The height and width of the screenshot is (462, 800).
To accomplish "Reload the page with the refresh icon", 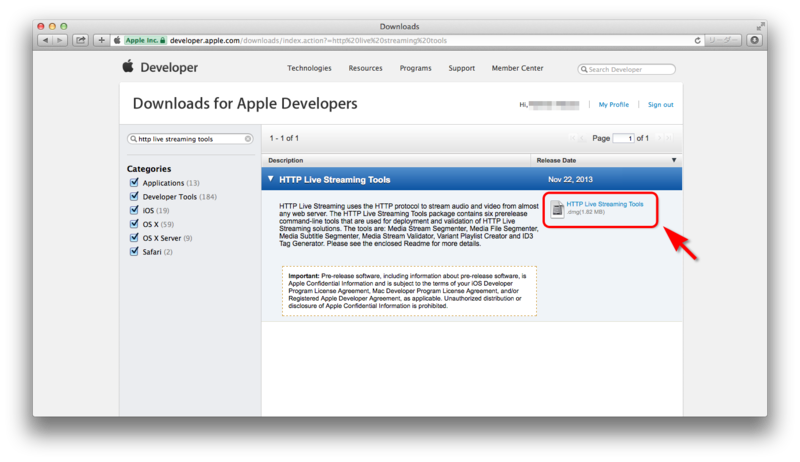I will pyautogui.click(x=697, y=40).
